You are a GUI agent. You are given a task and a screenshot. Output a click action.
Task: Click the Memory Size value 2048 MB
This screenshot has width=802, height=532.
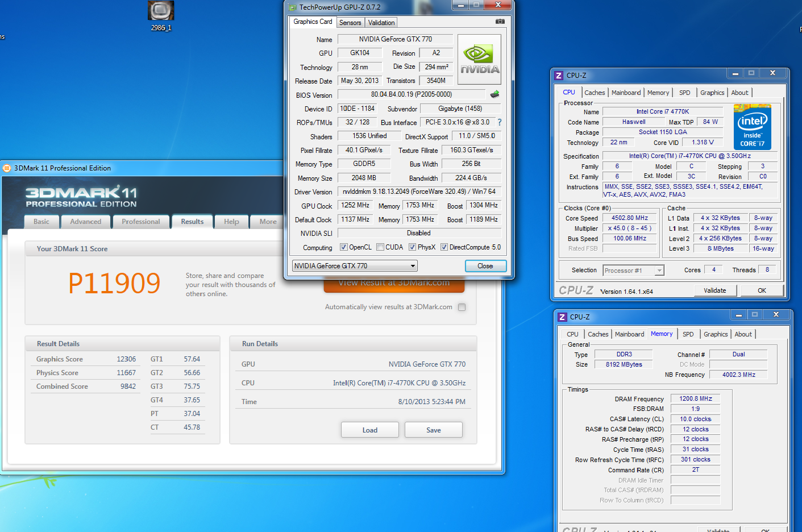[364, 178]
